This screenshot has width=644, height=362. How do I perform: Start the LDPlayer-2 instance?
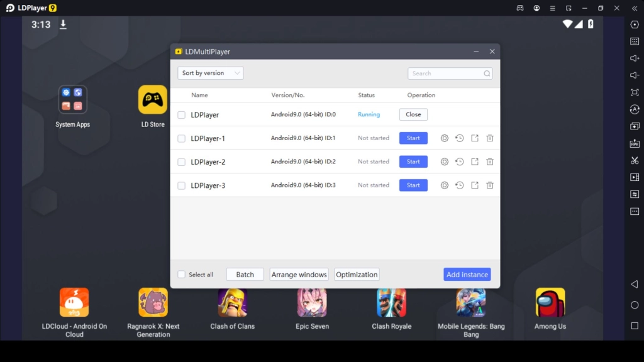[x=413, y=162]
